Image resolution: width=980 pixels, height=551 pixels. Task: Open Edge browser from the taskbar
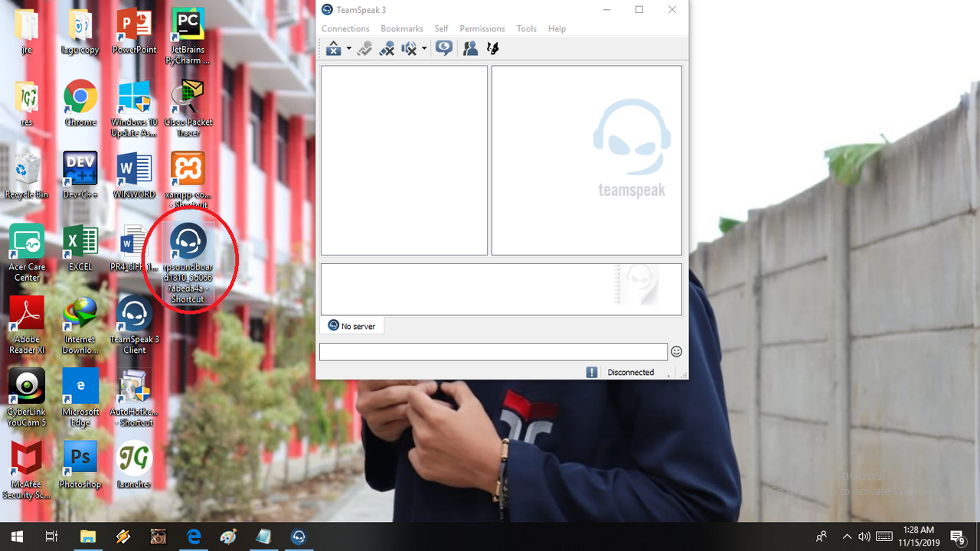194,536
